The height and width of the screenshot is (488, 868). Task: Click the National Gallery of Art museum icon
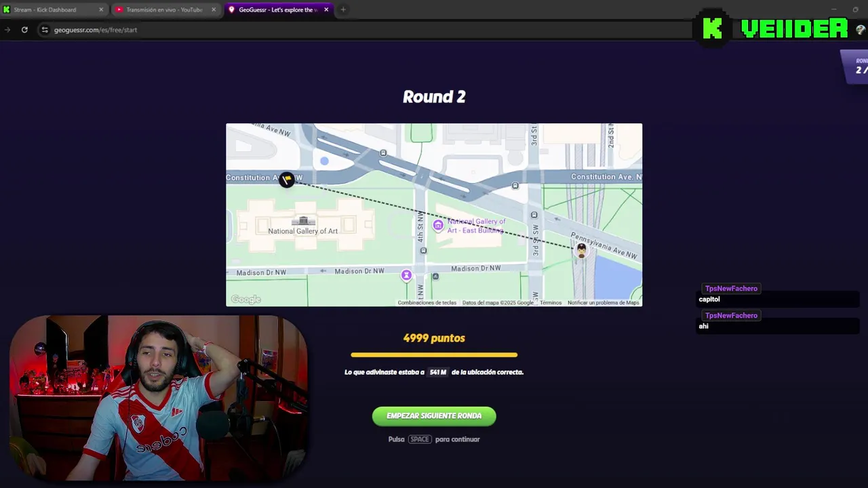pyautogui.click(x=303, y=221)
